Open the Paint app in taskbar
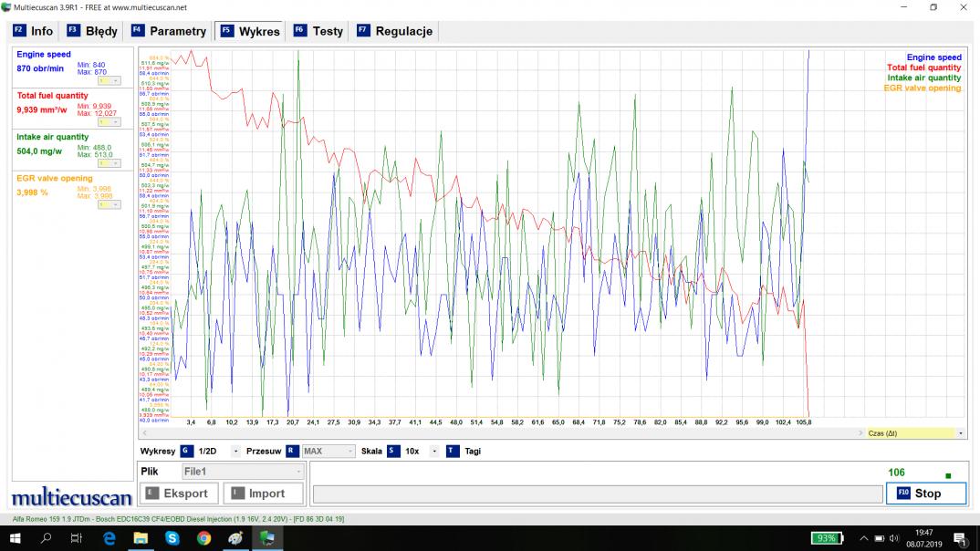 pos(235,538)
